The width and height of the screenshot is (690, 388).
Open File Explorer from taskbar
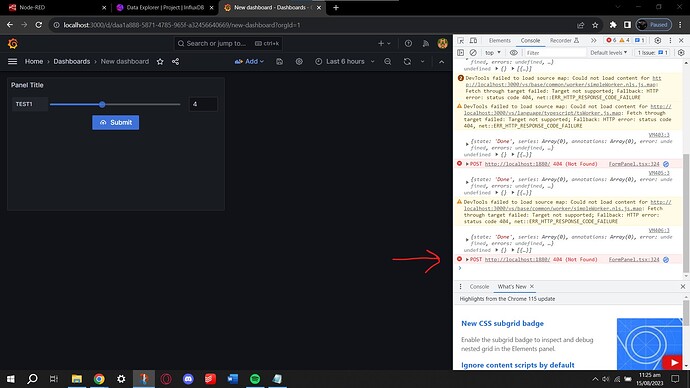77,379
